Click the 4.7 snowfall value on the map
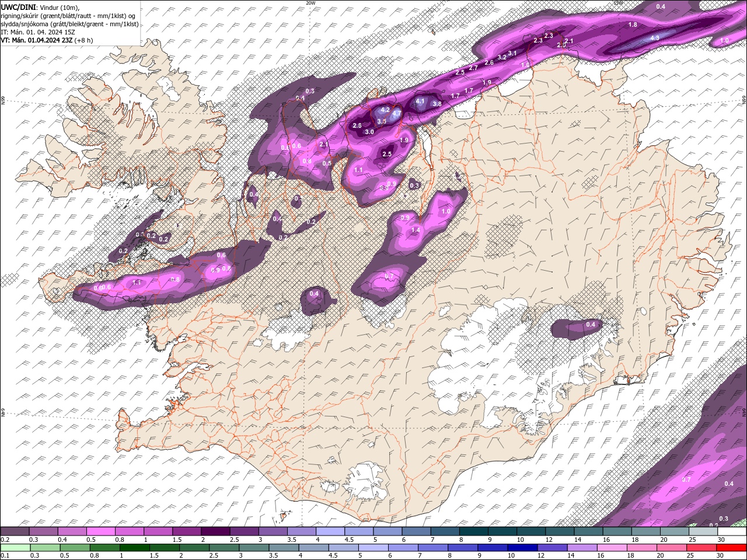The width and height of the screenshot is (747, 560). point(397,113)
